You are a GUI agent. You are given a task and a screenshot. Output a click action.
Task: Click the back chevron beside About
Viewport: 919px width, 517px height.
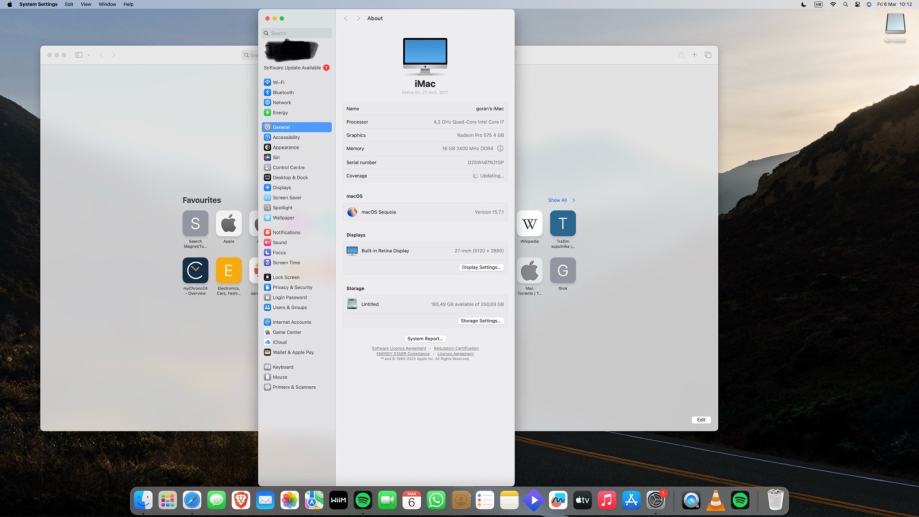346,18
